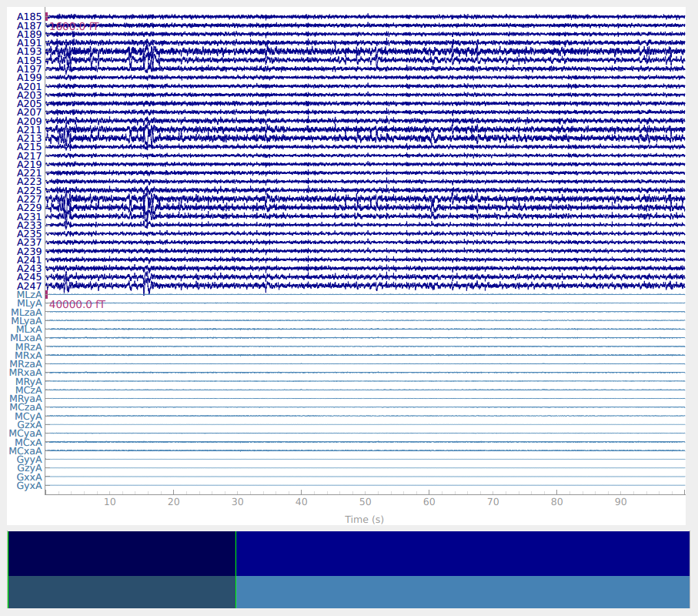Click the MCxaA channel label
Screen dimensions: 698x616
[25, 451]
